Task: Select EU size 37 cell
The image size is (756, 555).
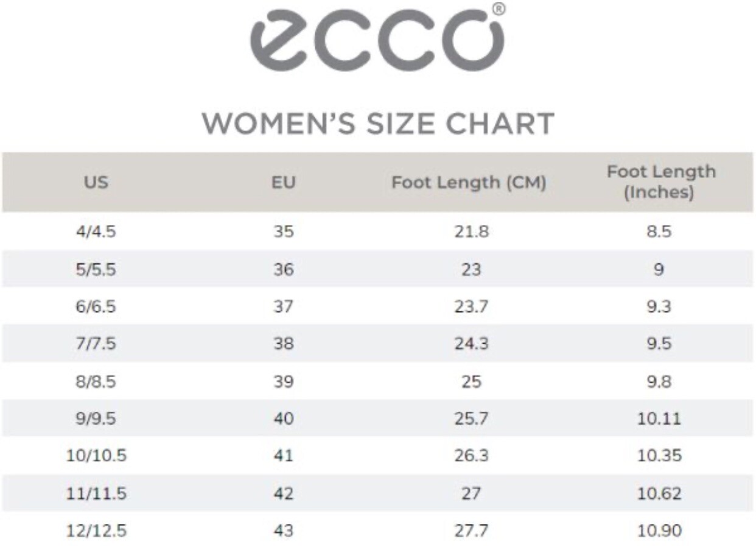Action: (x=284, y=306)
